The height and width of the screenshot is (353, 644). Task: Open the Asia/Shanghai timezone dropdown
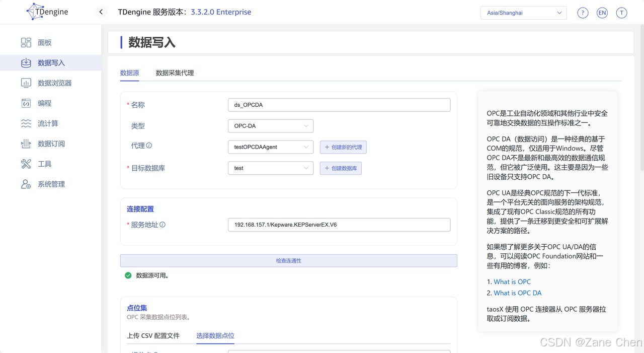523,13
